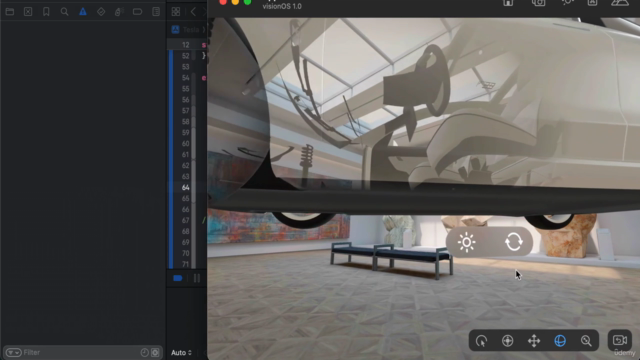Click visionOS 1.0 Simulator window title
Viewport: 640px width, 360px height.
tap(282, 6)
